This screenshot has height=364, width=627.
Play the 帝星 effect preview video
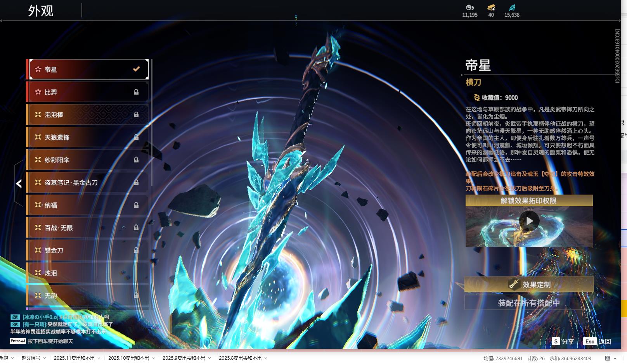click(529, 221)
